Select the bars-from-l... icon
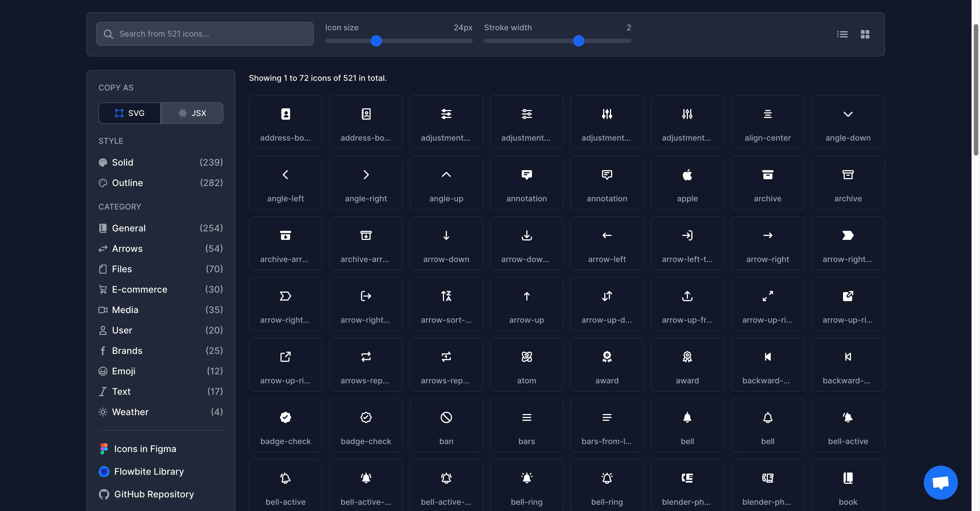 tap(607, 425)
